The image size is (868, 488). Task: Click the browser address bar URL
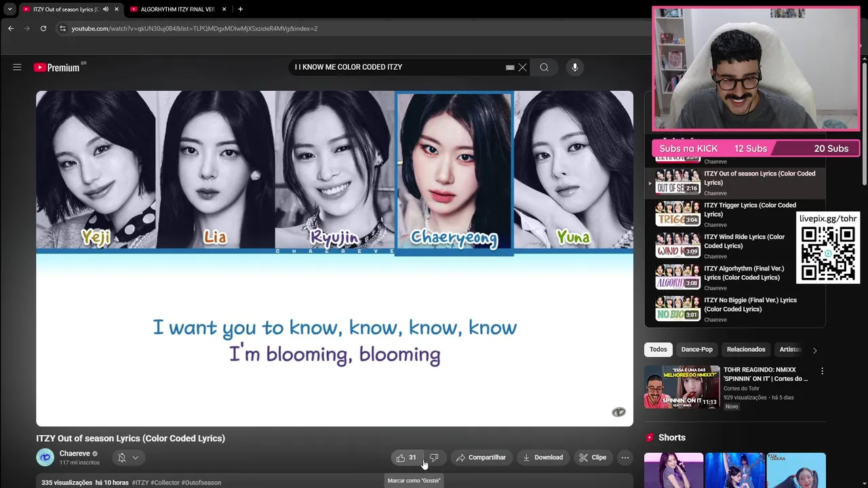195,28
